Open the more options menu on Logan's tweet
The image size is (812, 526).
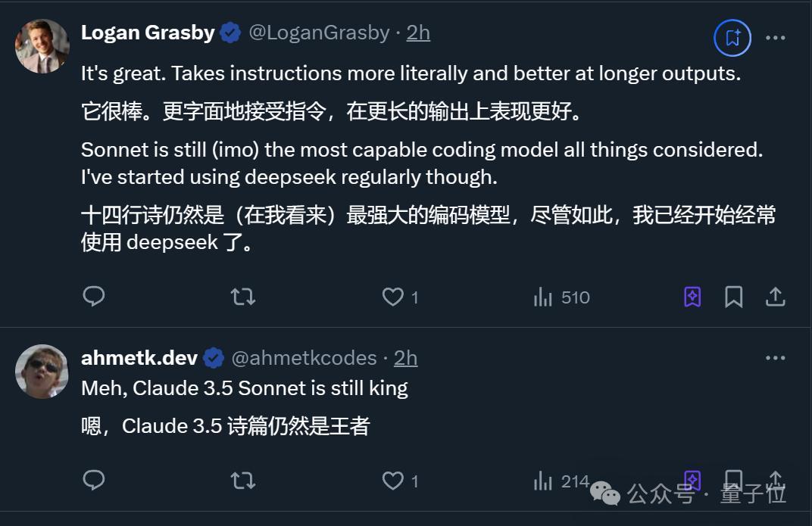coord(776,37)
